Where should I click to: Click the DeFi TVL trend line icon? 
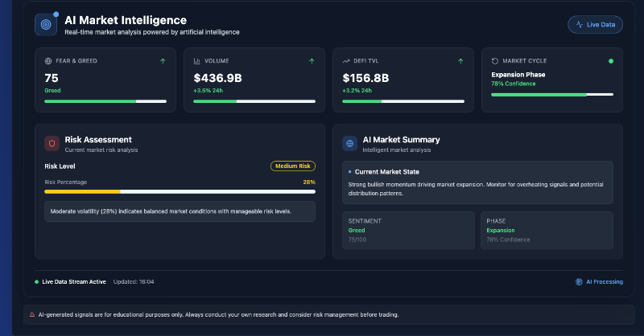click(x=346, y=61)
